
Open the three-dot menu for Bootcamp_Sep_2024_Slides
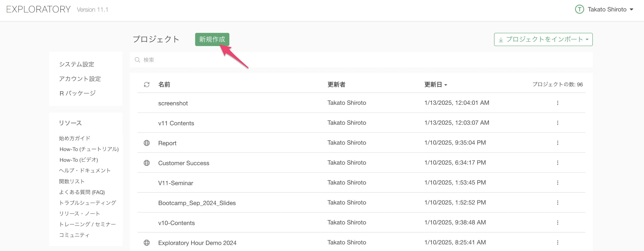pos(558,203)
